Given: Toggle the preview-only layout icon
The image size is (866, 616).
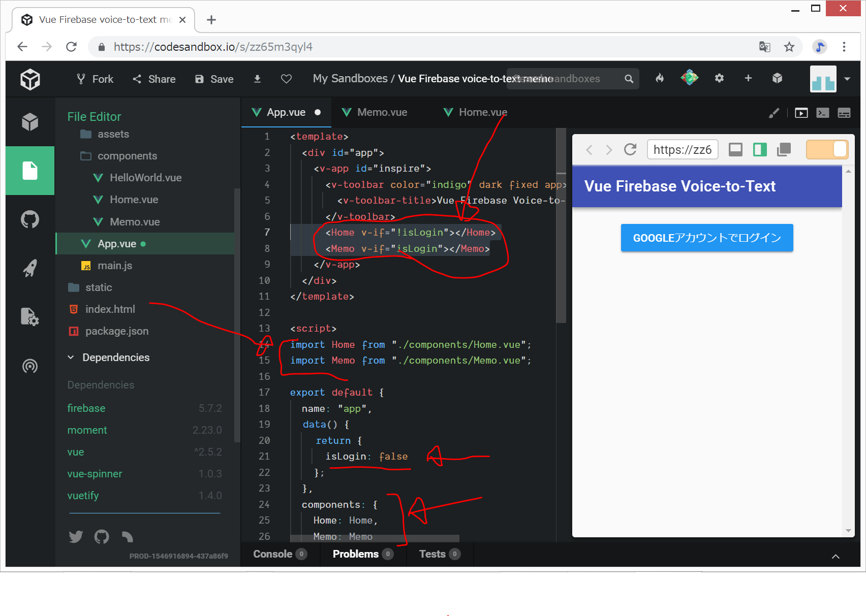Looking at the screenshot, I should 735,149.
